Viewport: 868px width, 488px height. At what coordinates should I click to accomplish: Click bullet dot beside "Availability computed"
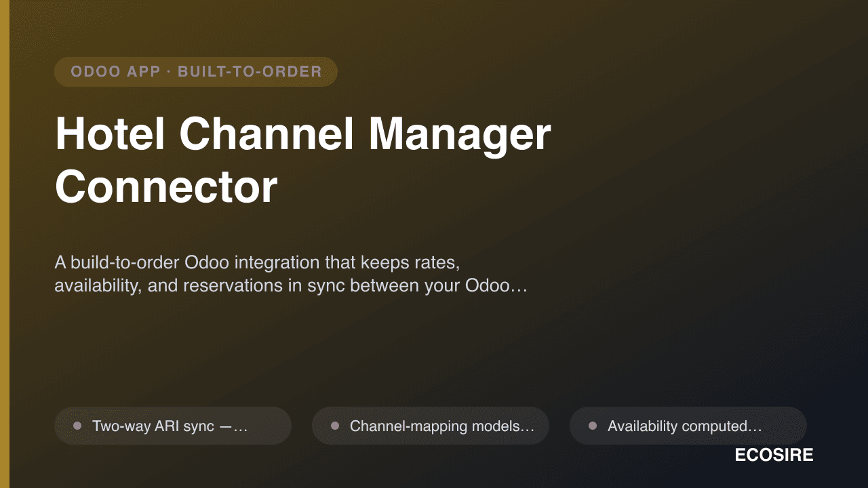pos(593,426)
